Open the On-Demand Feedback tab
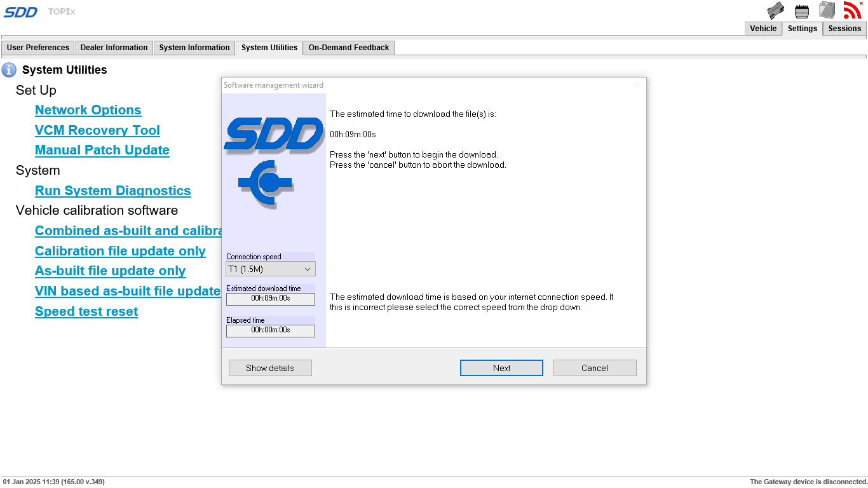Image resolution: width=868 pixels, height=488 pixels. [349, 48]
